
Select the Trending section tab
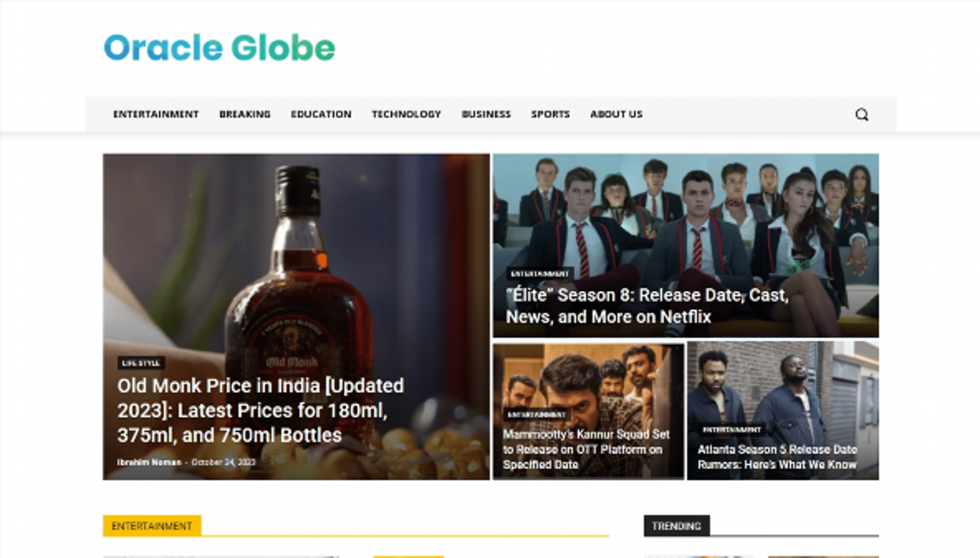676,526
